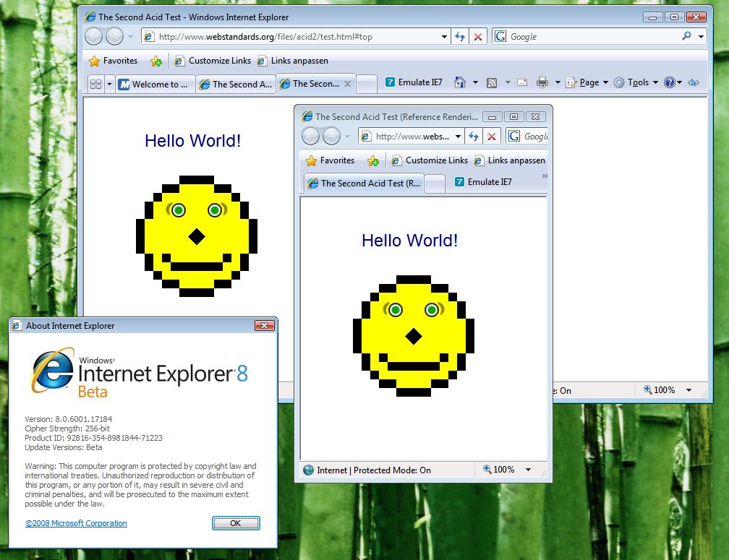Click Back button in Reference Rendering window

(x=310, y=137)
